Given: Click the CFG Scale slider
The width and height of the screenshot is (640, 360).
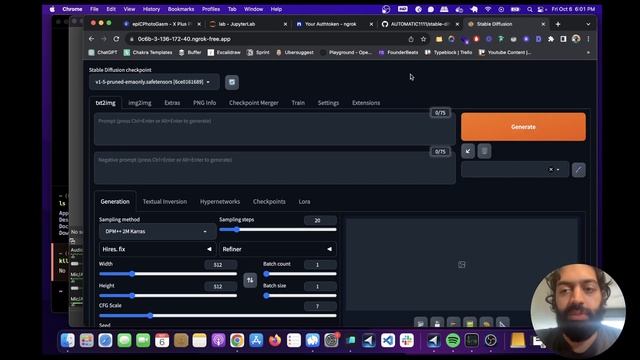Looking at the screenshot, I should coord(218,316).
